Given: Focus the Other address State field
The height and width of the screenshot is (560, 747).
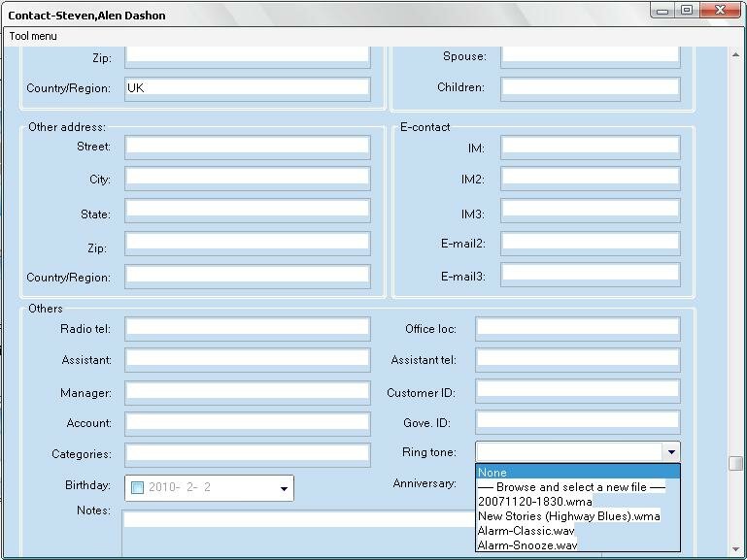Looking at the screenshot, I should click(248, 211).
